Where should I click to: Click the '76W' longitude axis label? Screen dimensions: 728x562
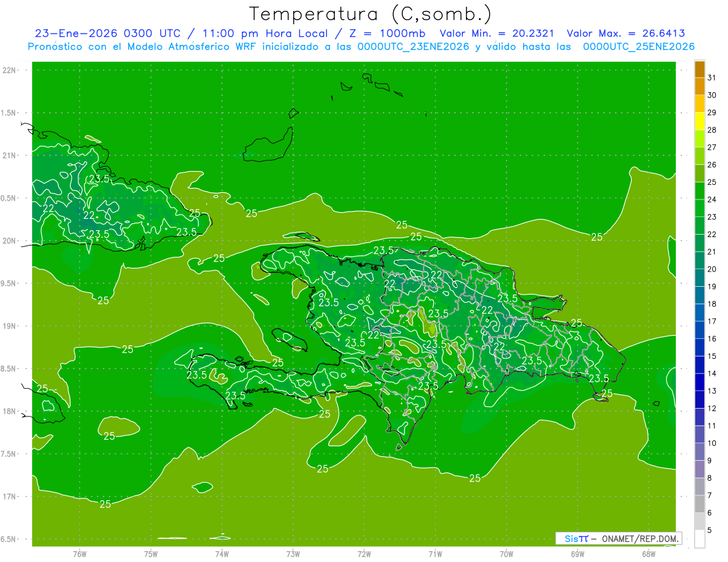[79, 554]
